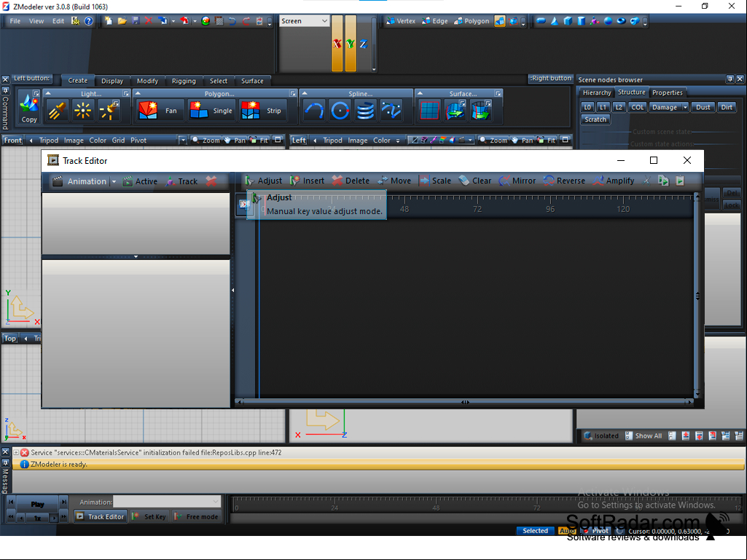Click the Amplify button

pyautogui.click(x=614, y=181)
